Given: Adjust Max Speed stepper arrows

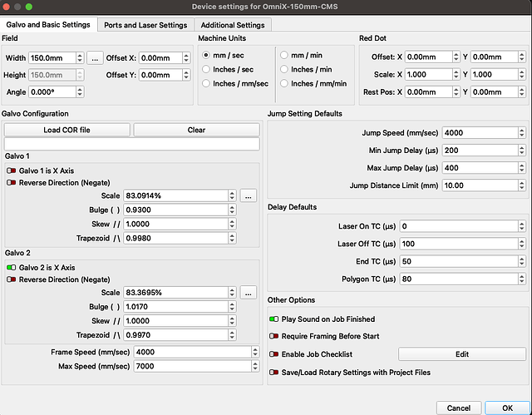Looking at the screenshot, I should [255, 367].
